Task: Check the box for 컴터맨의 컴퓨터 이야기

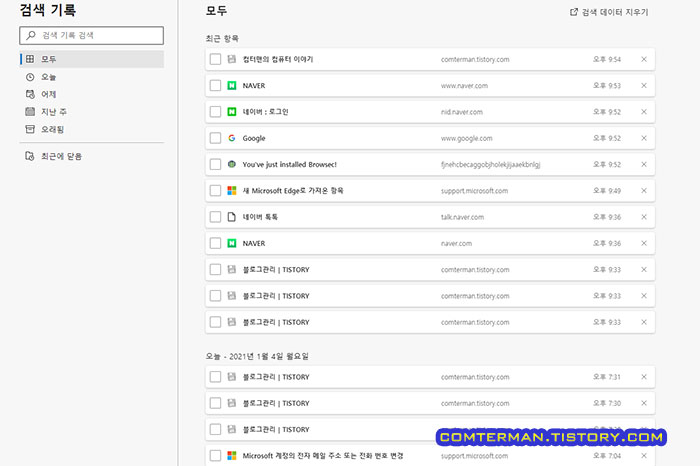Action: [215, 59]
